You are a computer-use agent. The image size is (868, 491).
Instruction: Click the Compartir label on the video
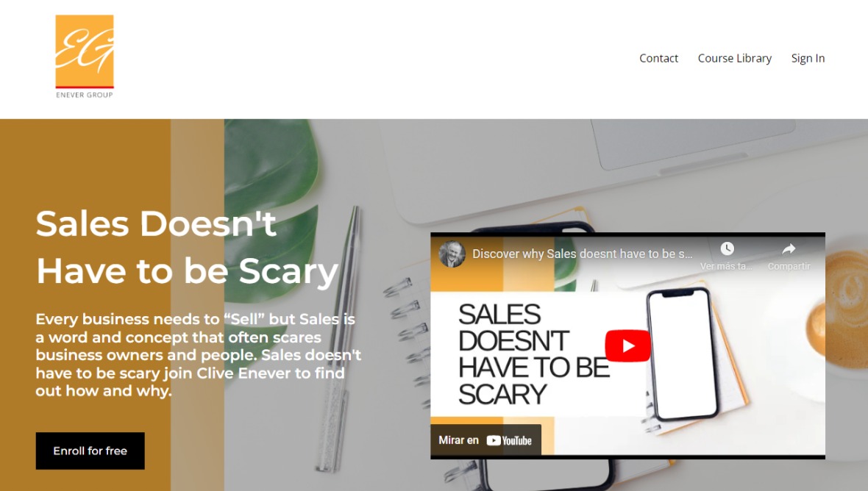(789, 266)
